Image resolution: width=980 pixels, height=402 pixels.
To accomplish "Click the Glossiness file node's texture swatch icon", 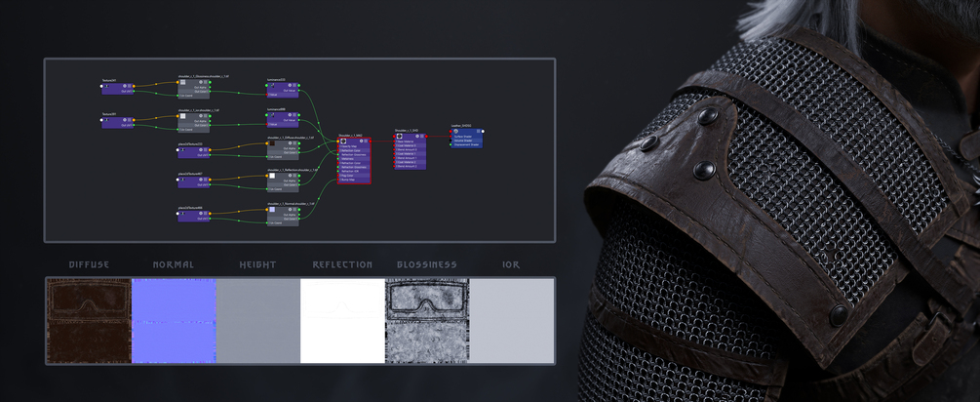I will 182,82.
